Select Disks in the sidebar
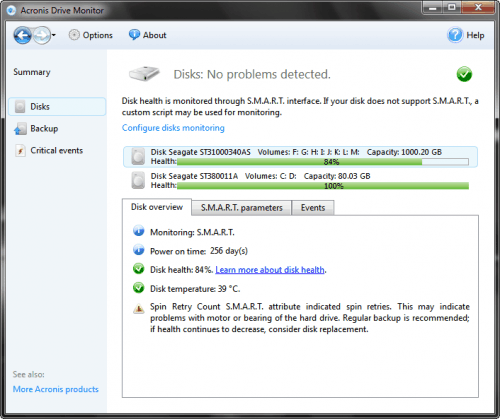The width and height of the screenshot is (500, 419). pos(57,107)
